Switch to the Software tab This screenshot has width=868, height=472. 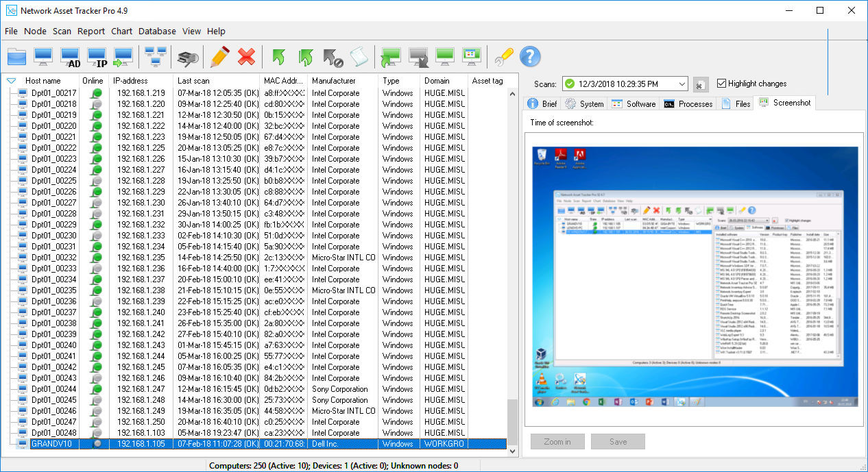point(641,103)
